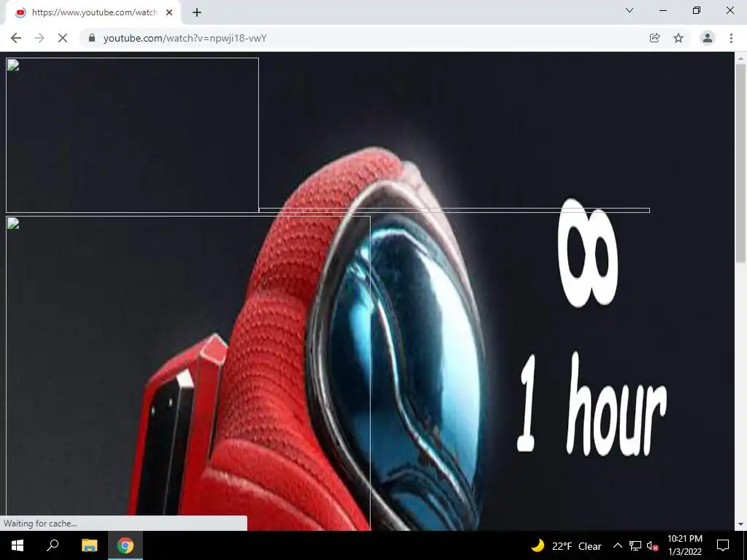
Task: Open Windows taskbar search
Action: coord(53,545)
